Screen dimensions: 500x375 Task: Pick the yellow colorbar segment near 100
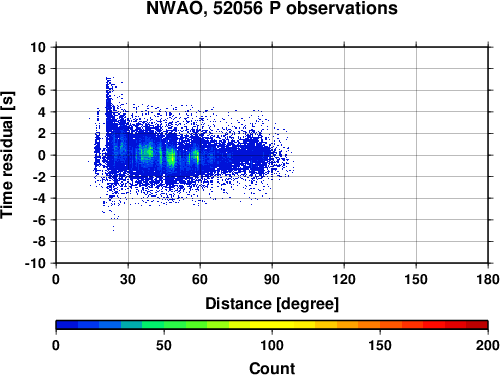pos(272,325)
